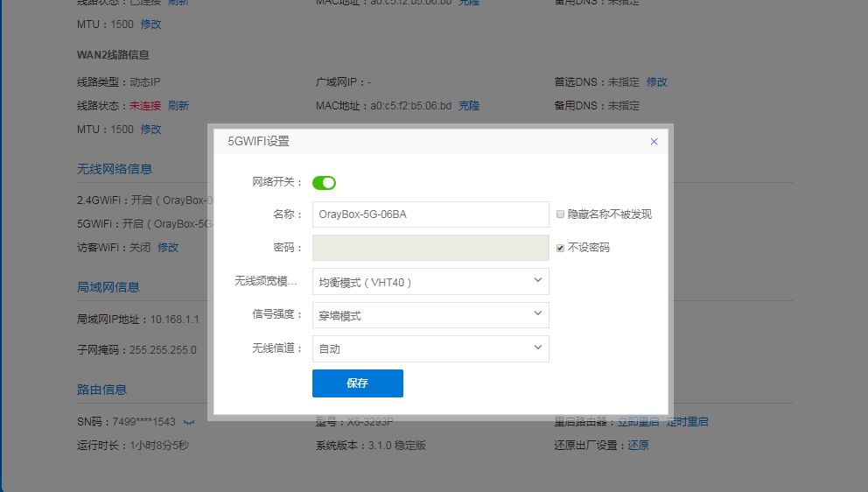Viewport: 868px width, 492px height.
Task: Open the signal strength dropdown
Action: coord(430,315)
